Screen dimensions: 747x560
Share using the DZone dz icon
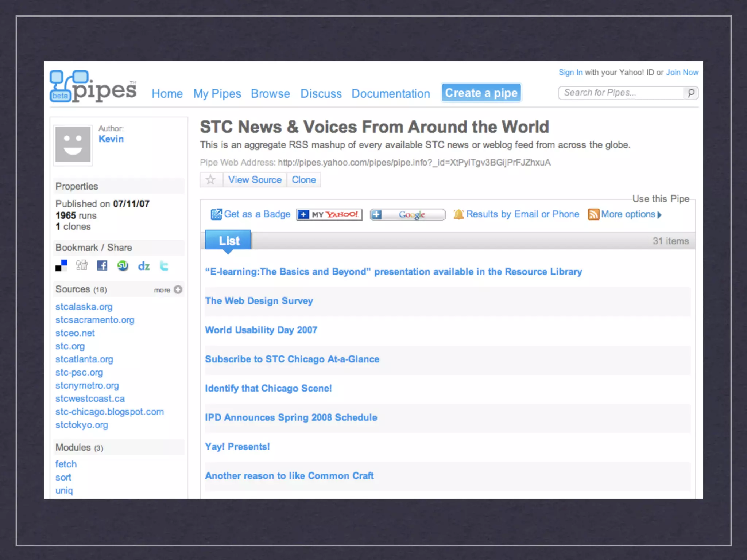coord(144,266)
